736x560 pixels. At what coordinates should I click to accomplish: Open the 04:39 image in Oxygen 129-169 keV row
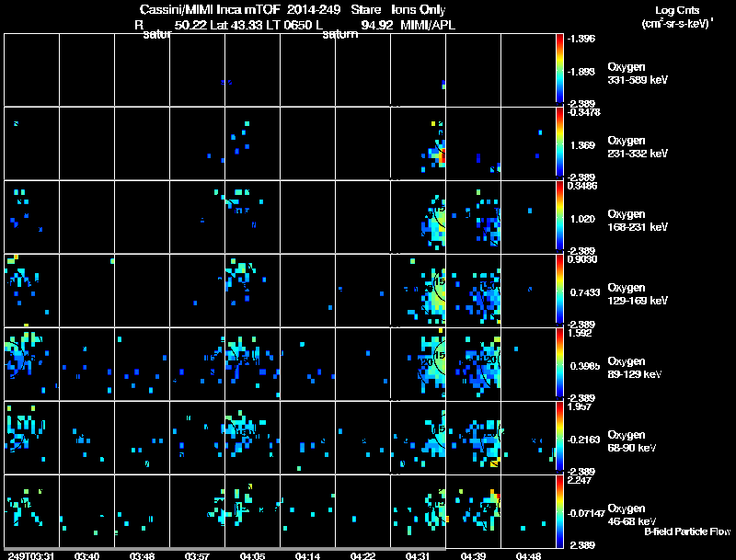pos(473,291)
